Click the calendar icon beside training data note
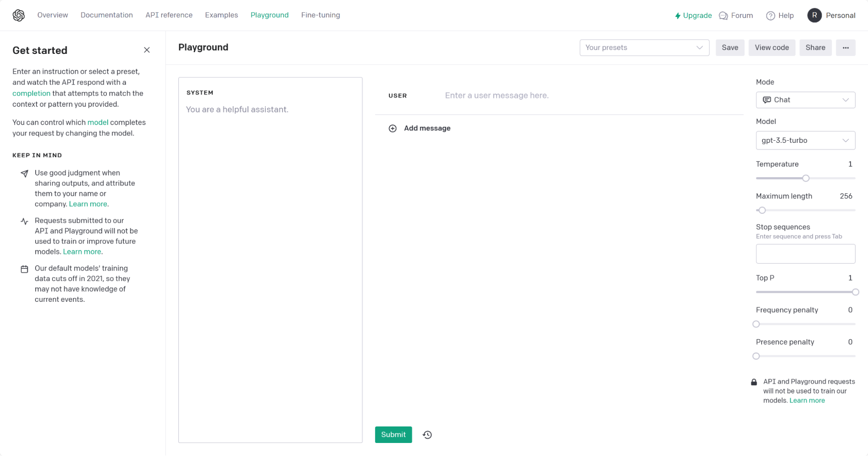The image size is (868, 456). (24, 269)
